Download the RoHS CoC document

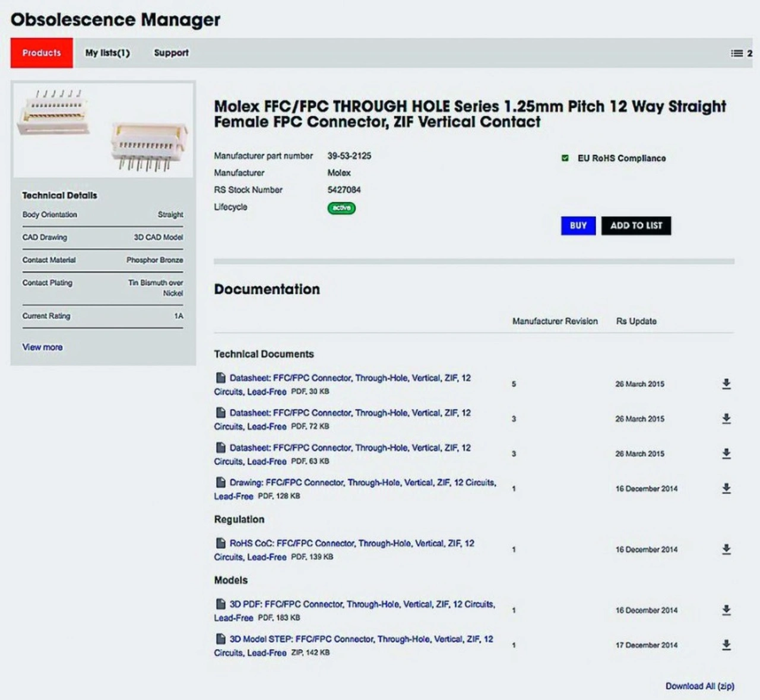pos(726,550)
